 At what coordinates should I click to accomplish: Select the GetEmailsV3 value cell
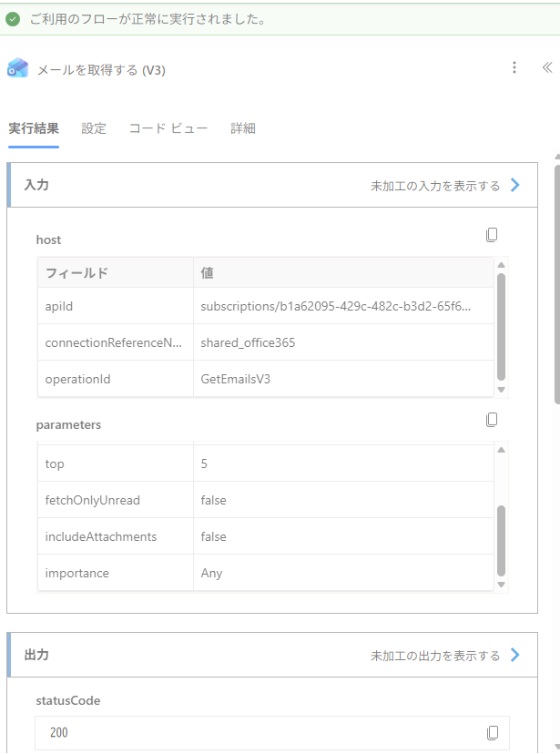click(343, 379)
